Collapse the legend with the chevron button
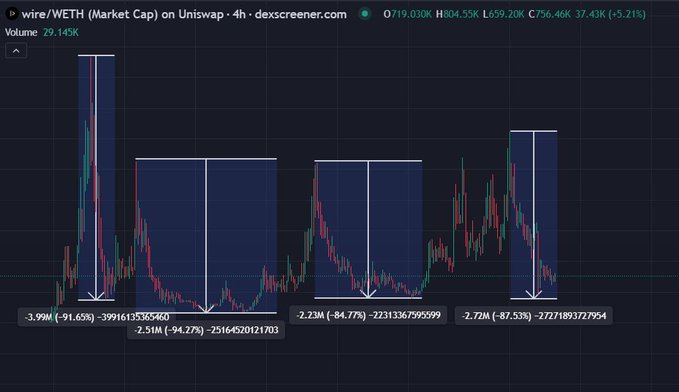 tap(16, 51)
